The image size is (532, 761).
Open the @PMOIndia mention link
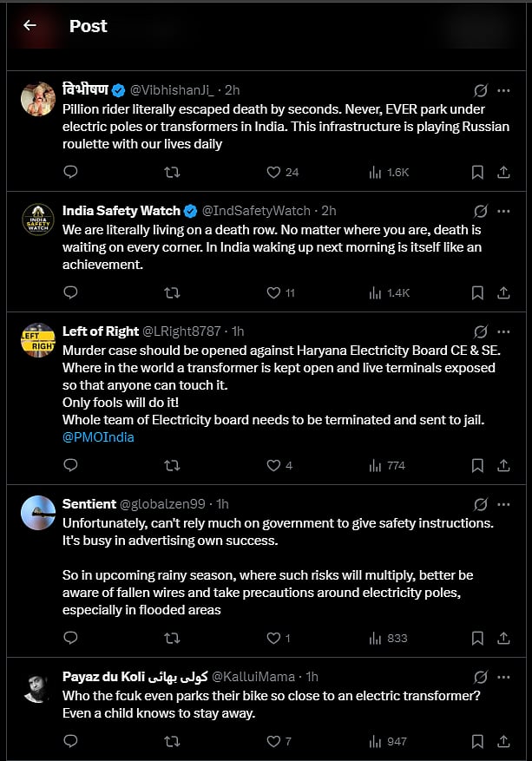point(98,437)
